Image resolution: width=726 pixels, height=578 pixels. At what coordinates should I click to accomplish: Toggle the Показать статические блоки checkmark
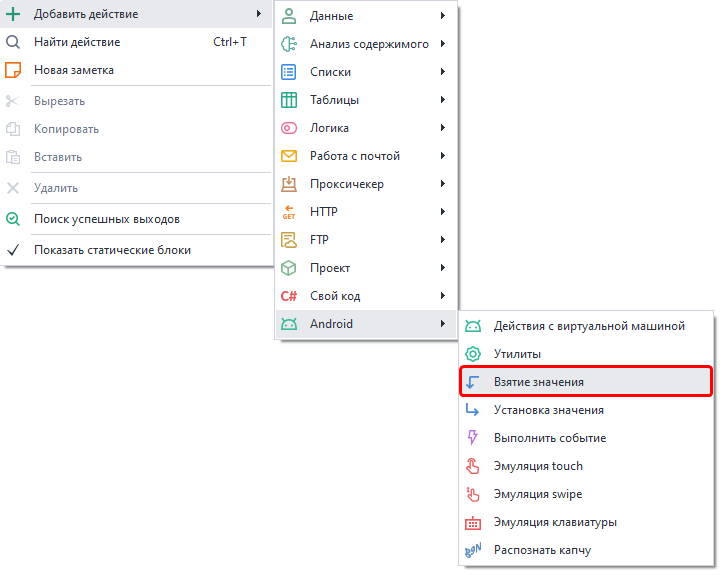click(x=13, y=250)
